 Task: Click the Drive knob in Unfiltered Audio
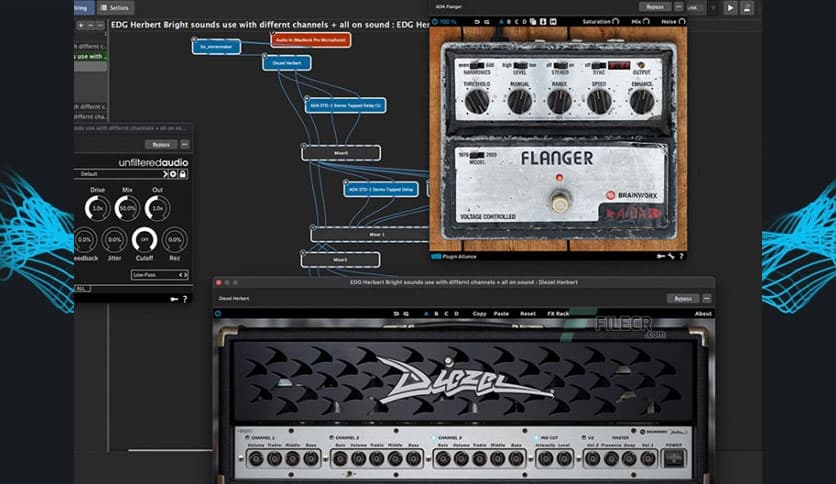tap(97, 208)
